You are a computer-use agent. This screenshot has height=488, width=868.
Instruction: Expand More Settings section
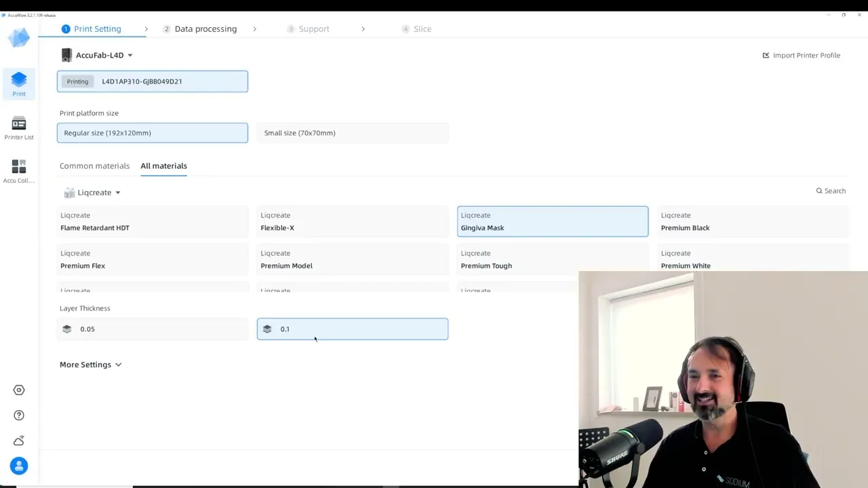(x=90, y=365)
